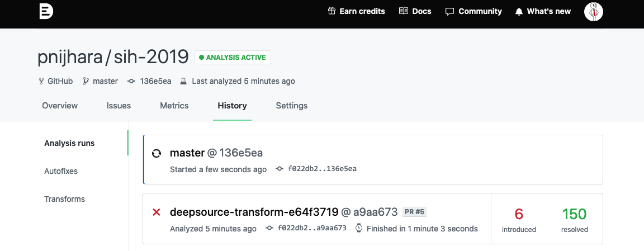Click the flask icon beside Last analyzed

[x=183, y=81]
